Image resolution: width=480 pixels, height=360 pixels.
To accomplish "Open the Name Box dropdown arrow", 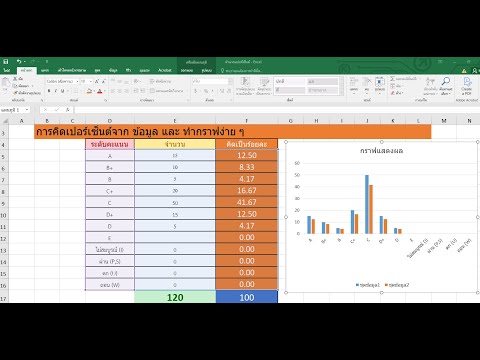I will point(27,110).
